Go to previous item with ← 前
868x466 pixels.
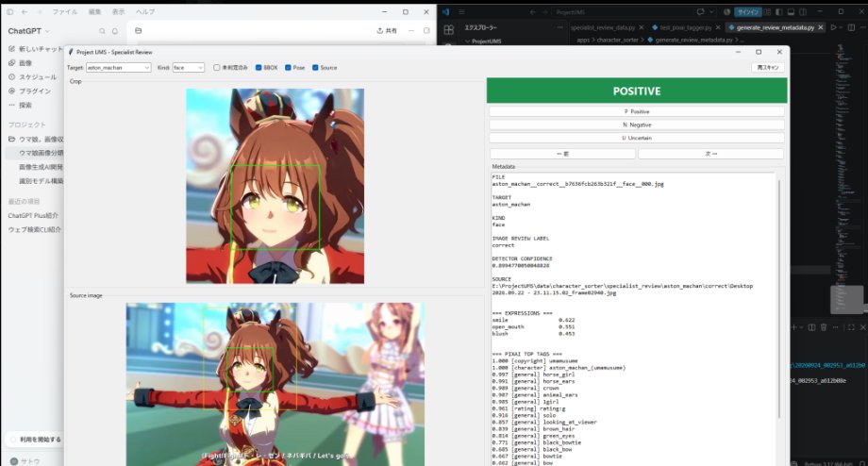562,154
